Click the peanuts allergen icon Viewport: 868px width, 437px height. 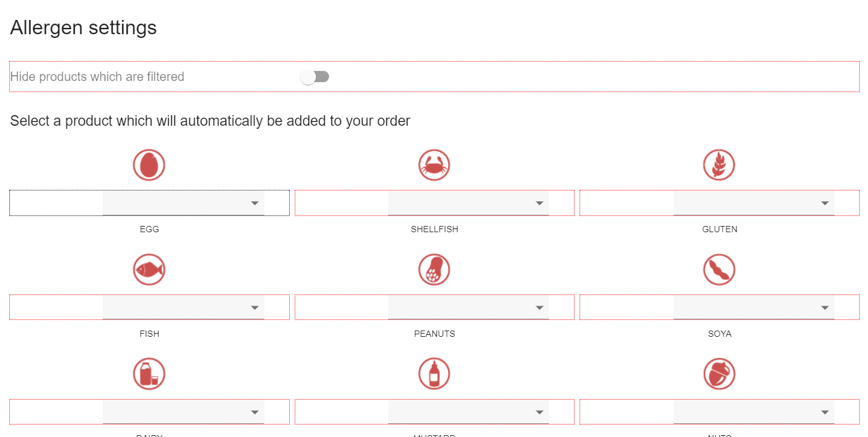(434, 270)
